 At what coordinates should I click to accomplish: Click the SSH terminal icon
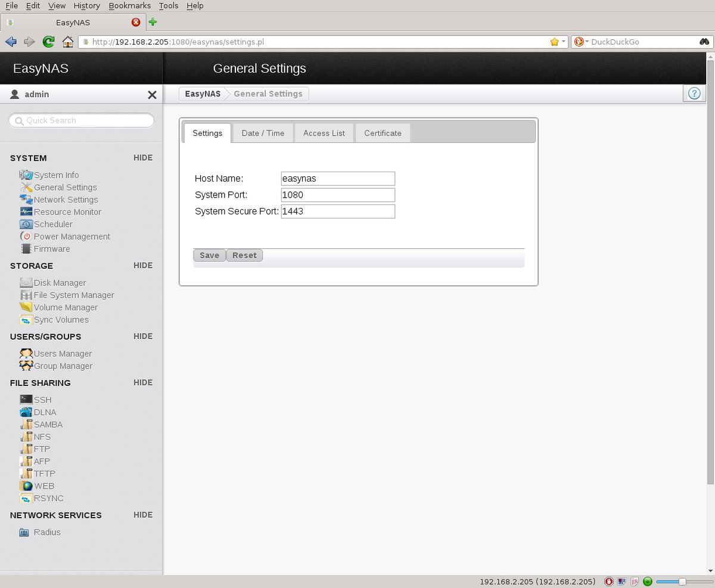tap(26, 400)
